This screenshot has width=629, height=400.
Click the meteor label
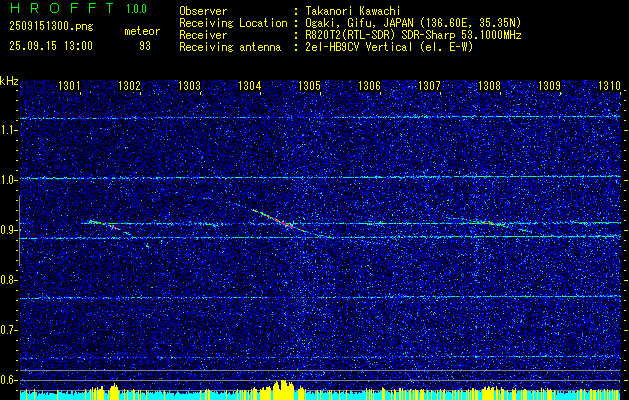click(x=142, y=31)
